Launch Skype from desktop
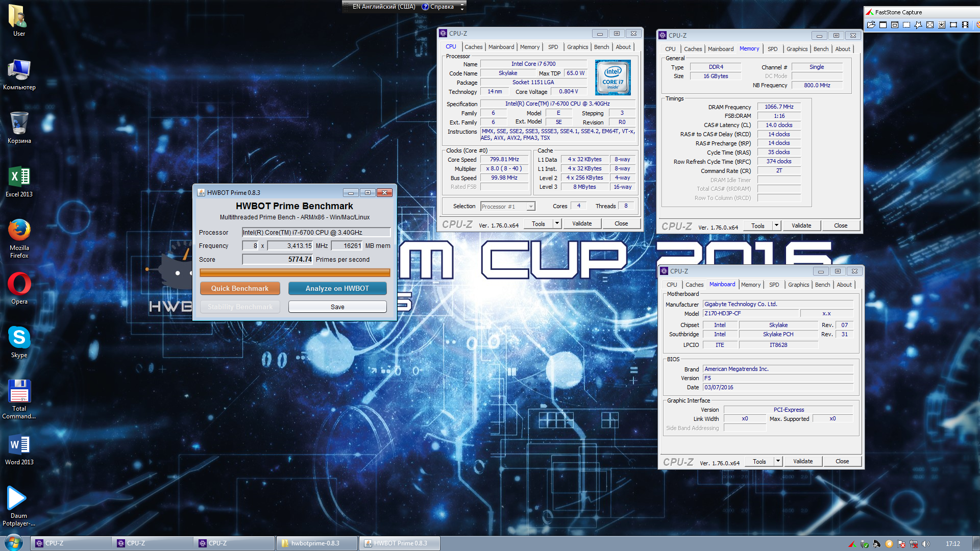Screen dimensions: 980x551 pyautogui.click(x=19, y=342)
